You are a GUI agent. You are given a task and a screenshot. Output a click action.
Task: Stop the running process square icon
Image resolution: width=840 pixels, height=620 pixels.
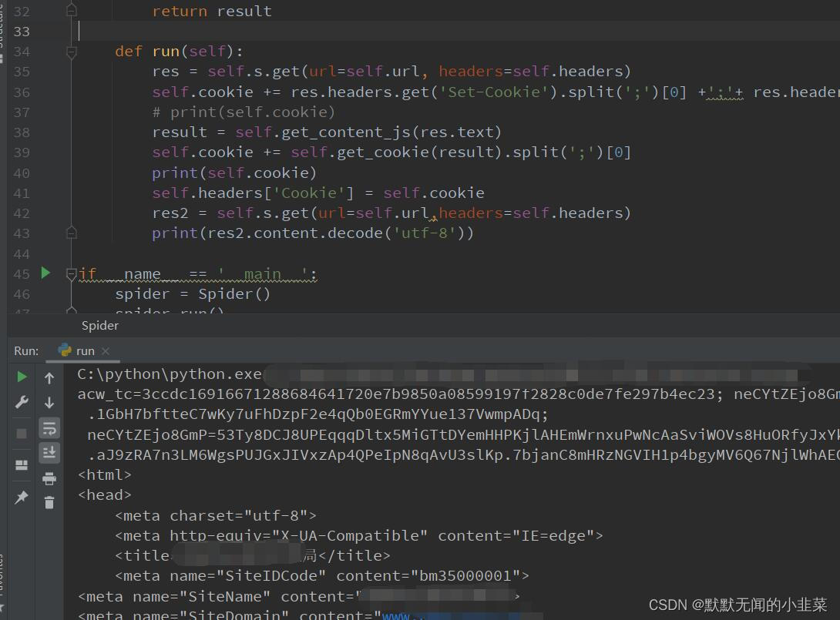pos(22,433)
